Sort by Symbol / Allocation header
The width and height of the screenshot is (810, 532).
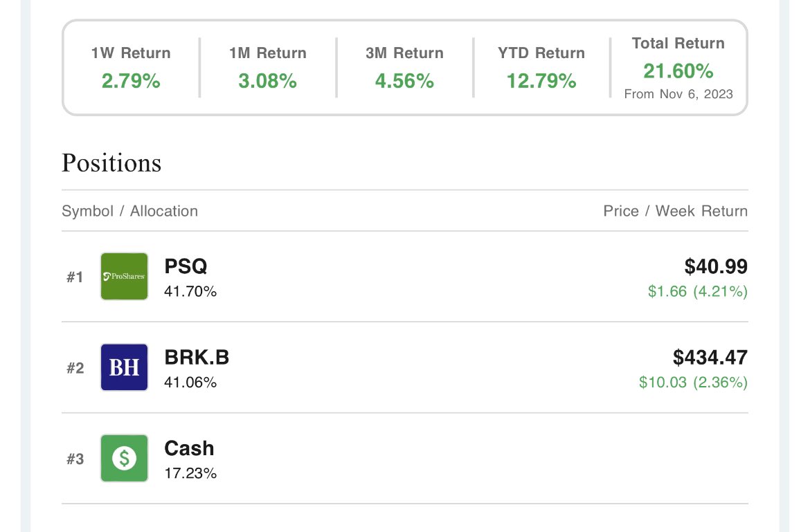tap(129, 211)
